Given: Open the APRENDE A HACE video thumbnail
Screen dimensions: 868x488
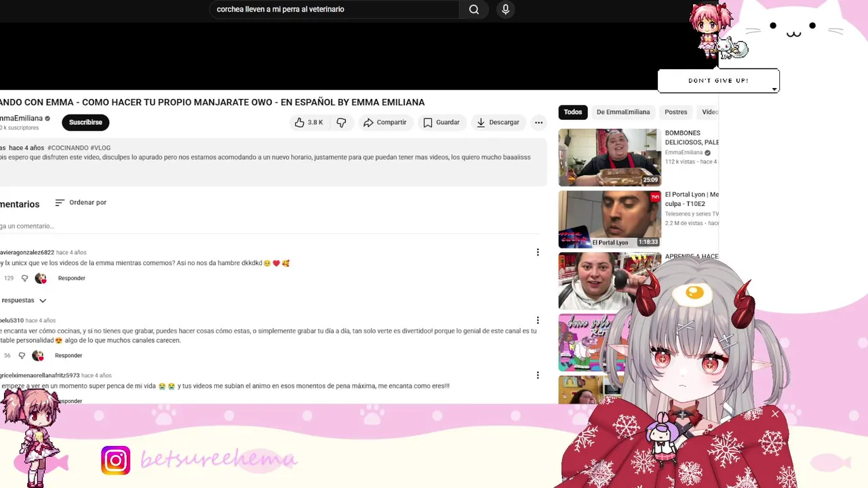Looking at the screenshot, I should click(x=610, y=281).
